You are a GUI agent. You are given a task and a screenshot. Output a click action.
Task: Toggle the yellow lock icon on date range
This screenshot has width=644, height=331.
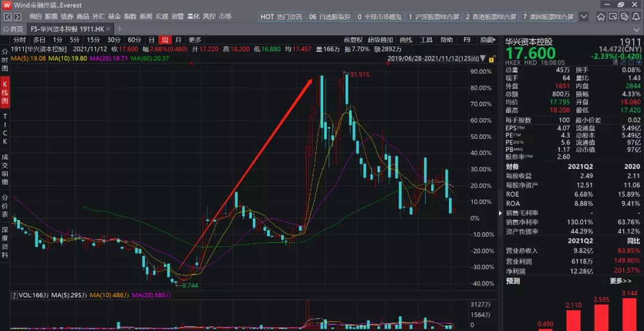coord(491,59)
